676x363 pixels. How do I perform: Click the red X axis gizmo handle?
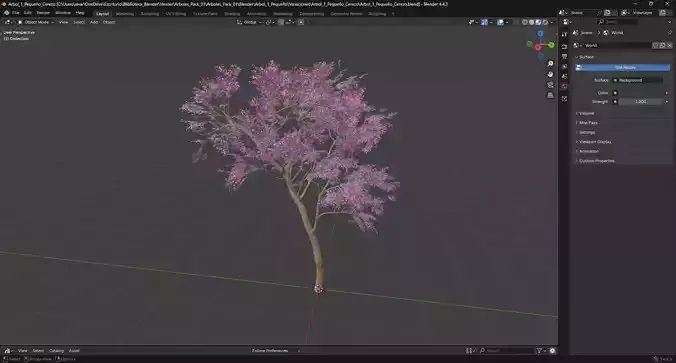pos(538,47)
